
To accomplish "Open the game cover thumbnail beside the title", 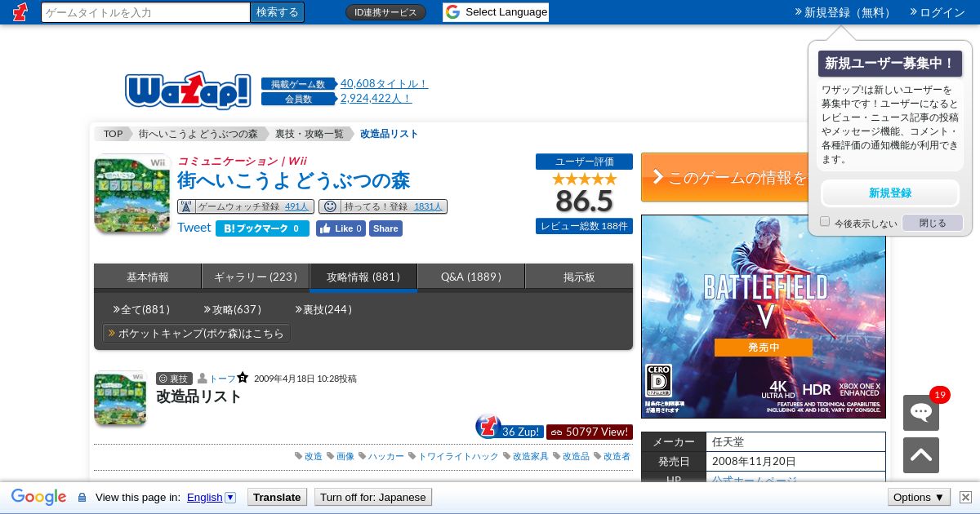I will point(132,193).
